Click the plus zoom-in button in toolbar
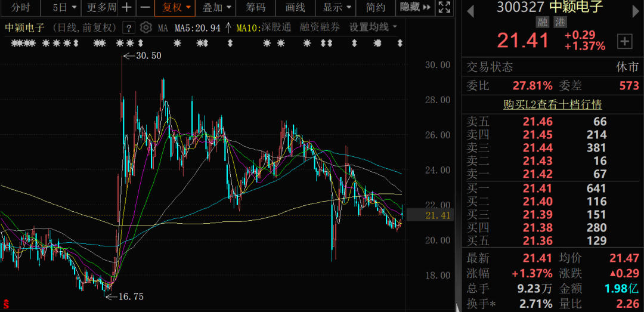Viewport: 644px width, 312px height. click(126, 8)
